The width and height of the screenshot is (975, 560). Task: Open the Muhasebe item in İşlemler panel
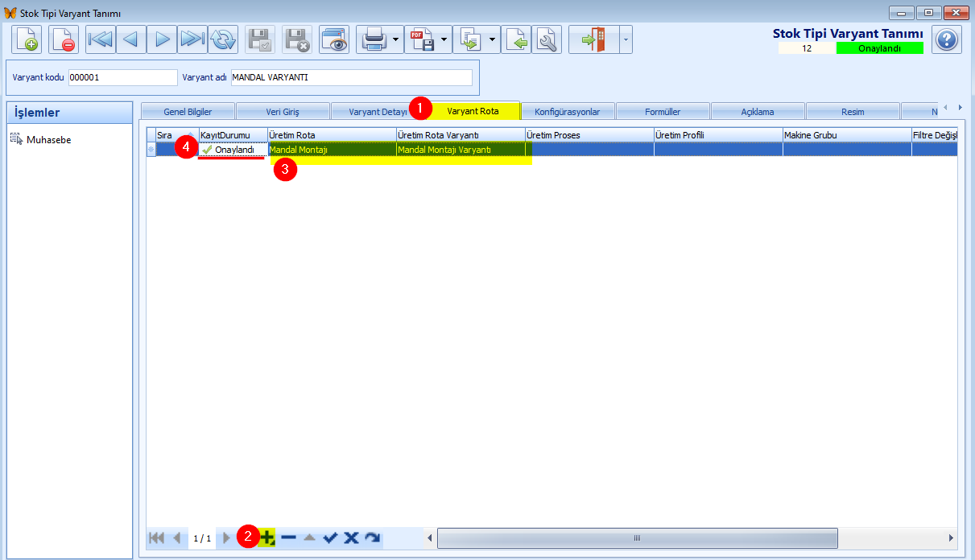(48, 140)
